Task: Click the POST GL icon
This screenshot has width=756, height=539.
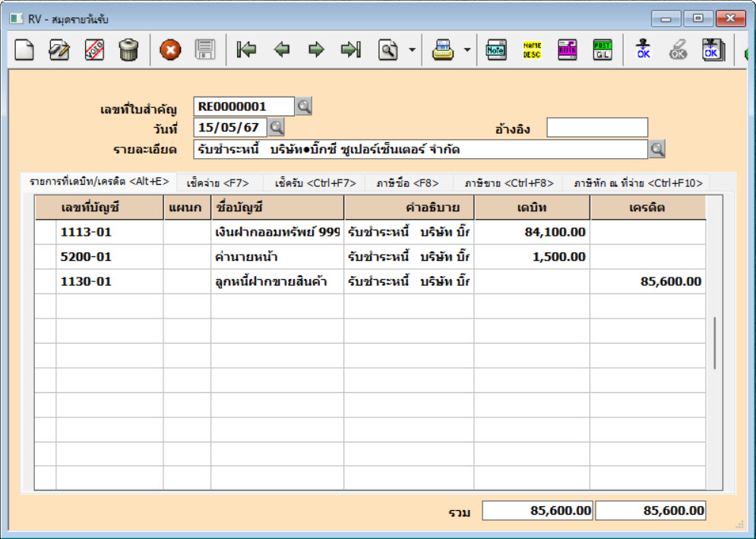Action: click(603, 49)
